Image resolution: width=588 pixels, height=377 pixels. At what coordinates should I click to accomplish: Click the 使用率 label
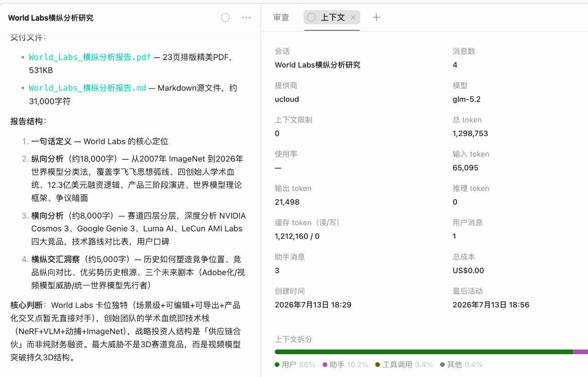286,154
